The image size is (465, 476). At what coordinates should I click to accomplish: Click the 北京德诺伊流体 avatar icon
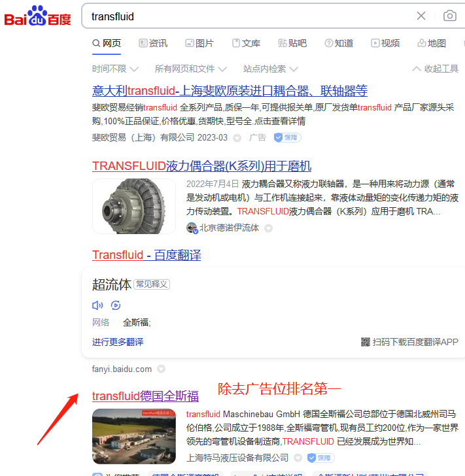tap(192, 228)
